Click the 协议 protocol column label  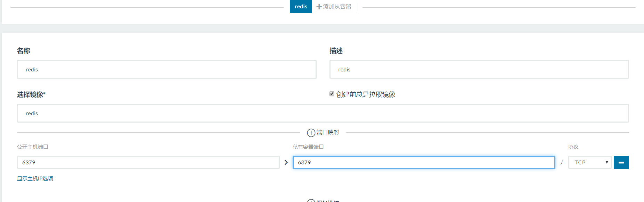573,147
